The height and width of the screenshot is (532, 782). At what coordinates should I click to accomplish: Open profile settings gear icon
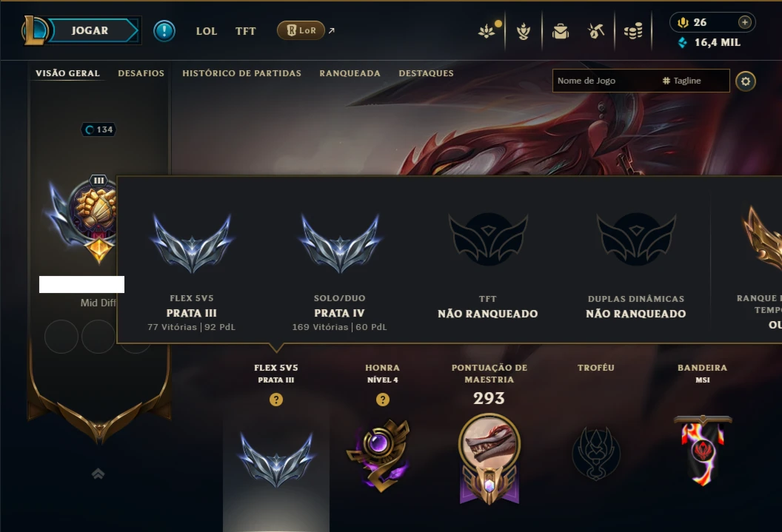coord(746,81)
